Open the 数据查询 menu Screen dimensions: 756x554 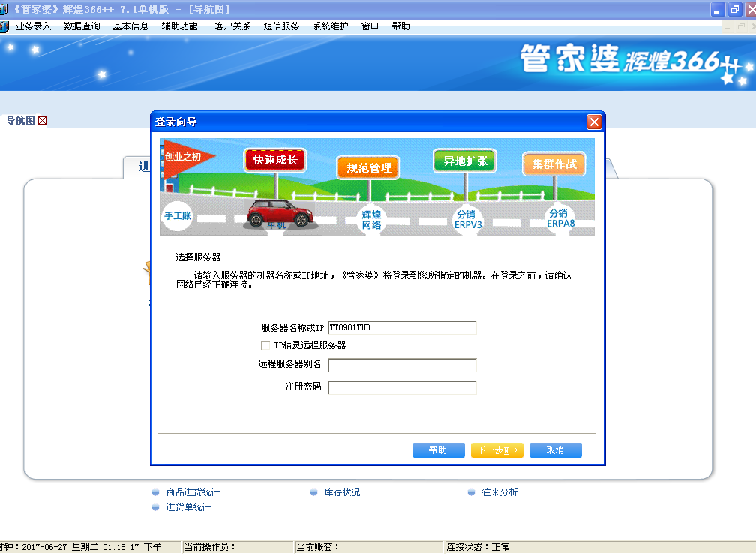coord(82,26)
